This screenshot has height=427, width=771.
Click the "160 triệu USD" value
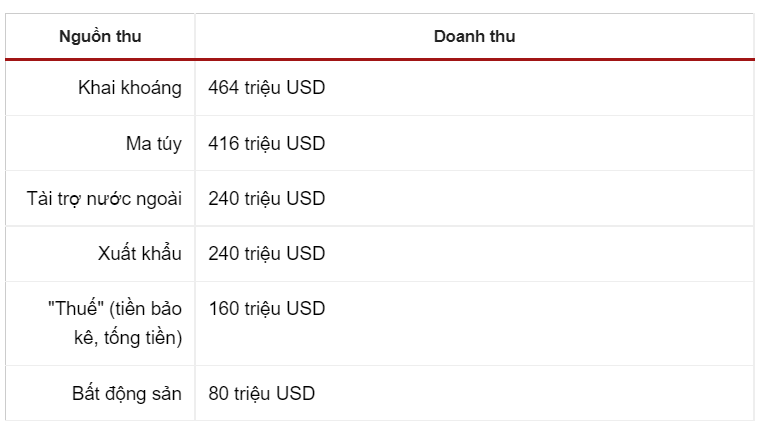267,308
